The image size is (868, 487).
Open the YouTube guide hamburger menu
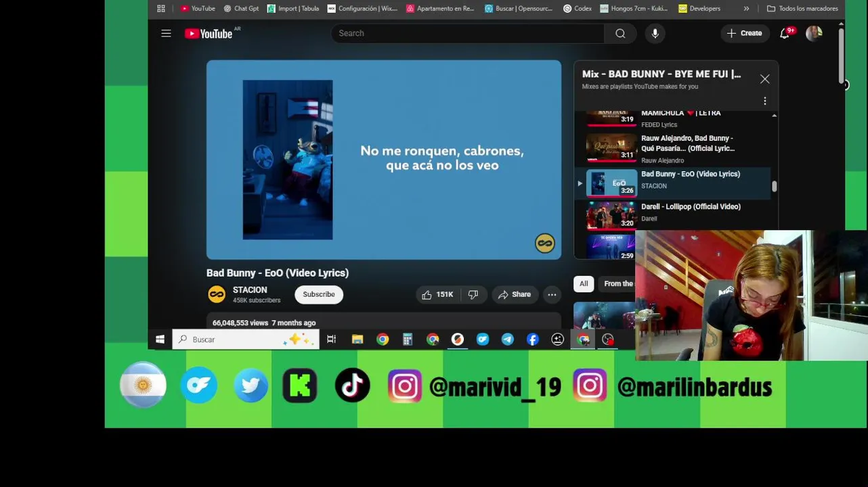(x=166, y=33)
